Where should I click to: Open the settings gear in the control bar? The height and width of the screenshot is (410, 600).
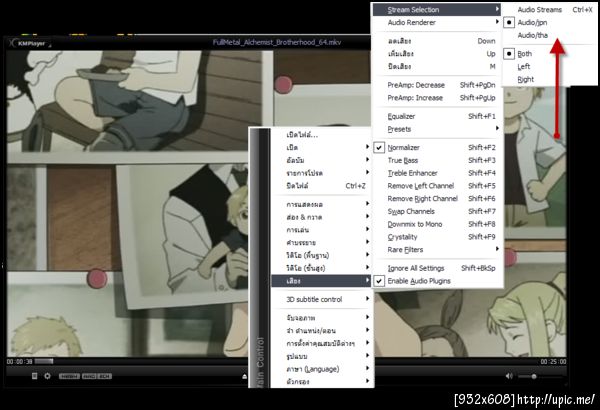(x=47, y=376)
